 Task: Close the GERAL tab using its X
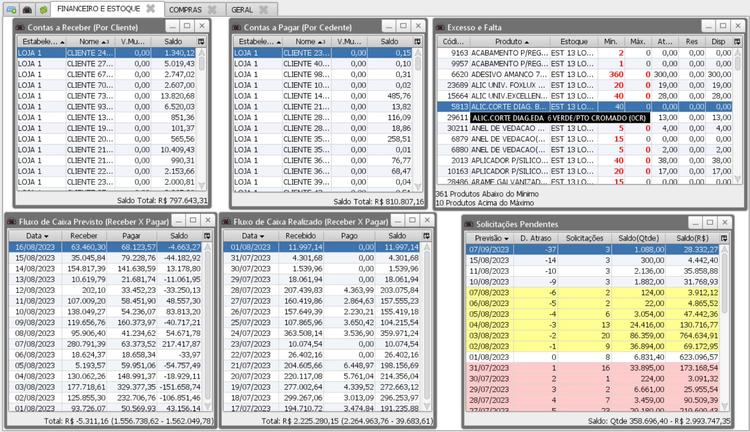click(264, 8)
